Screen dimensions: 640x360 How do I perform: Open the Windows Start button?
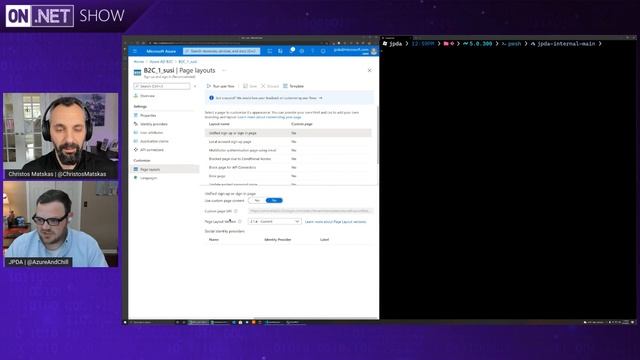click(125, 322)
